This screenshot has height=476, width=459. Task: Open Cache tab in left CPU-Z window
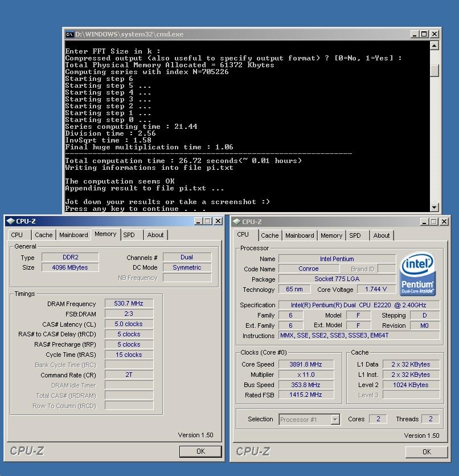(44, 235)
